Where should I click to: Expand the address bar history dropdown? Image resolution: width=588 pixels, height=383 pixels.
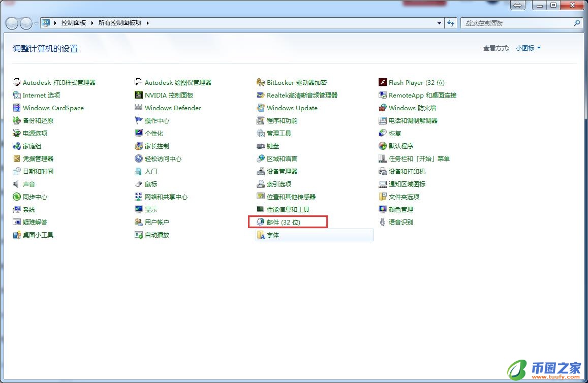click(x=439, y=23)
